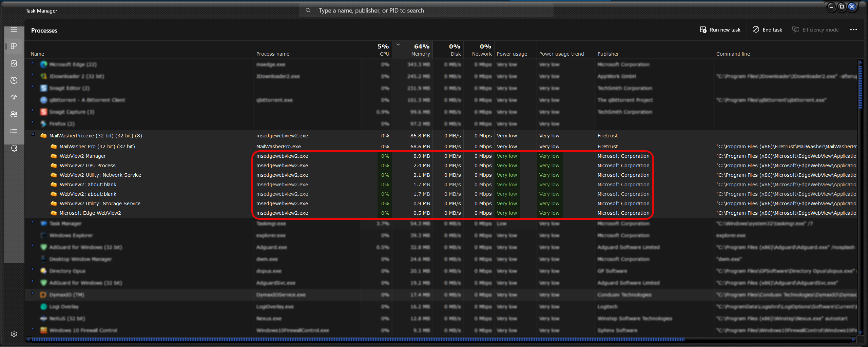The width and height of the screenshot is (868, 347).
Task: Expand the Snagit Editor (2) group
Action: (33, 86)
